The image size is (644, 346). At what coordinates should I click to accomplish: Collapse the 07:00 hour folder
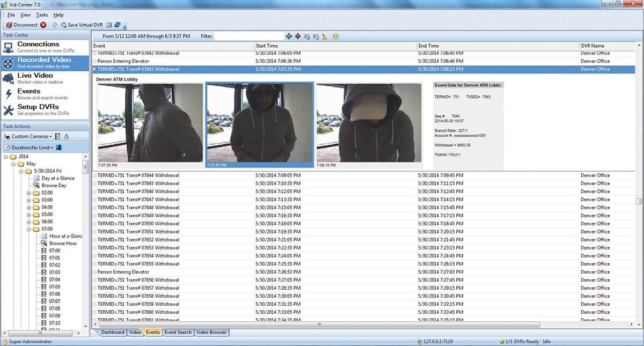(x=29, y=229)
